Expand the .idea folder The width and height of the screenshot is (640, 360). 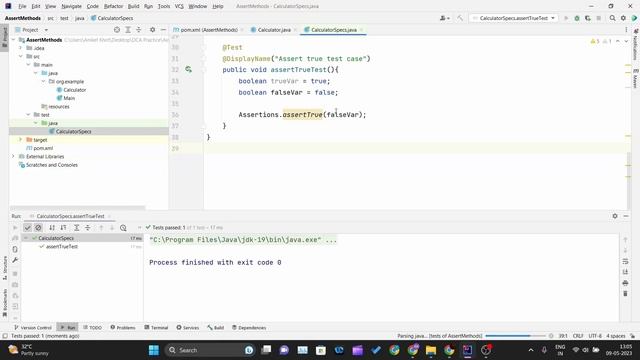(x=21, y=48)
